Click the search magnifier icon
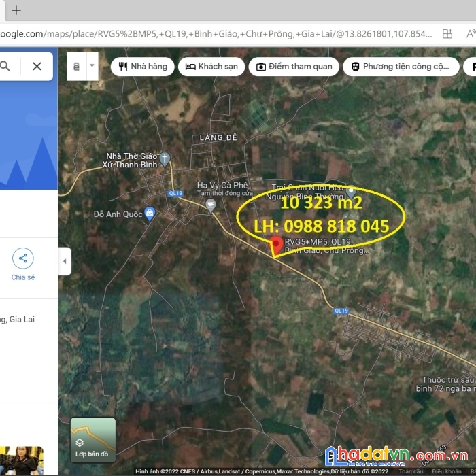The width and height of the screenshot is (476, 476). [5, 66]
